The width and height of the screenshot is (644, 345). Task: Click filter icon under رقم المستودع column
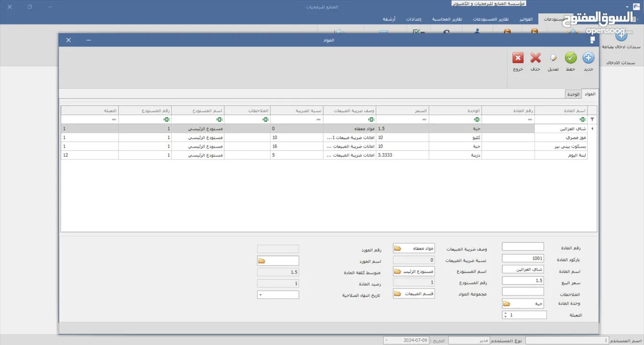(x=166, y=119)
